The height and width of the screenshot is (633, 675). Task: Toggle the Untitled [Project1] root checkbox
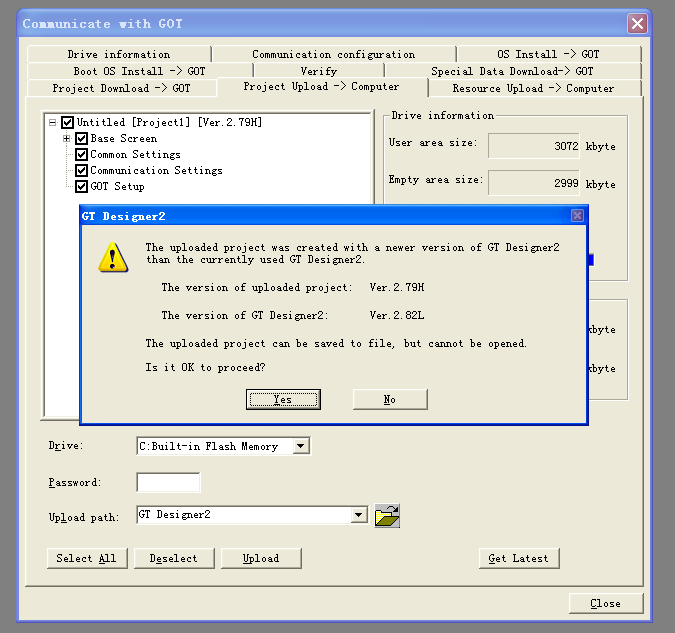click(x=68, y=123)
